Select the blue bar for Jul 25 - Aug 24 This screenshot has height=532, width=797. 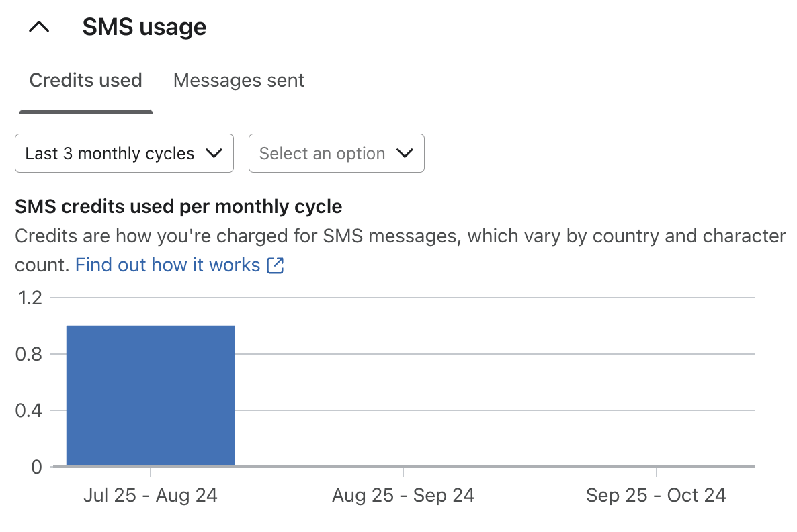click(x=150, y=396)
